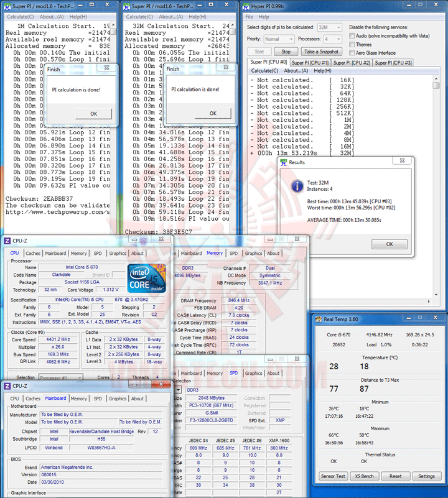Click the 4146.82 MHz value in Real Temp

pyautogui.click(x=379, y=334)
